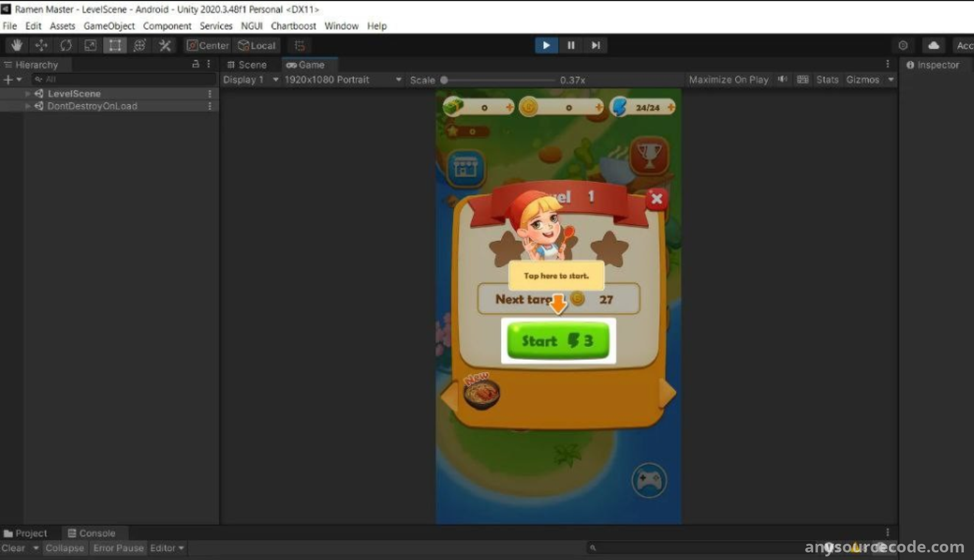974x560 pixels.
Task: Toggle the Error Pause option
Action: coord(118,548)
